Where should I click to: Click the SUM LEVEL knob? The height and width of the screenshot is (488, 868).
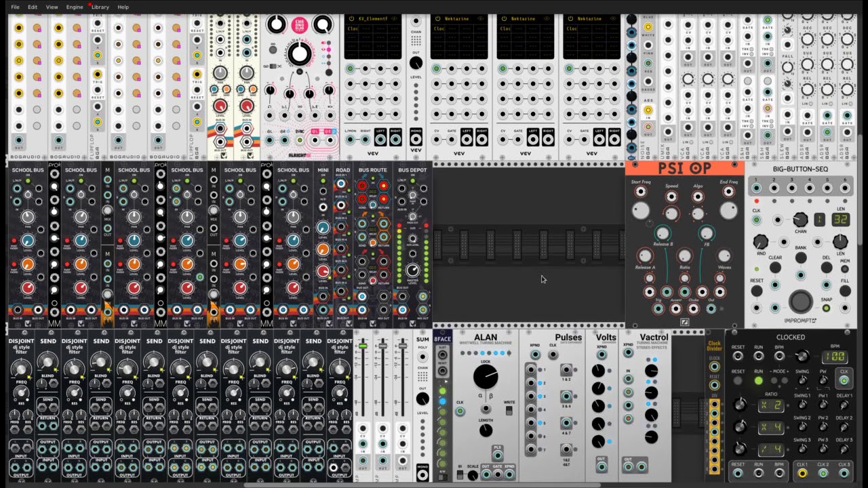[422, 399]
